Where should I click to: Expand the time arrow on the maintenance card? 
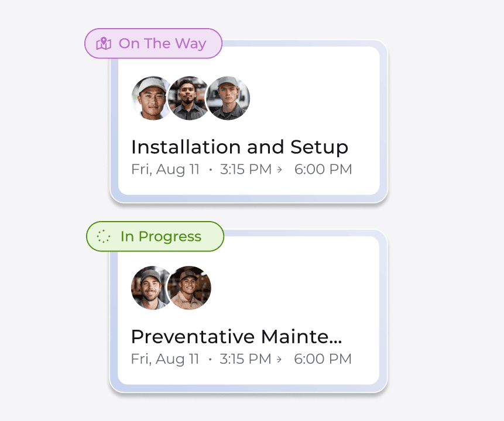pos(279,359)
